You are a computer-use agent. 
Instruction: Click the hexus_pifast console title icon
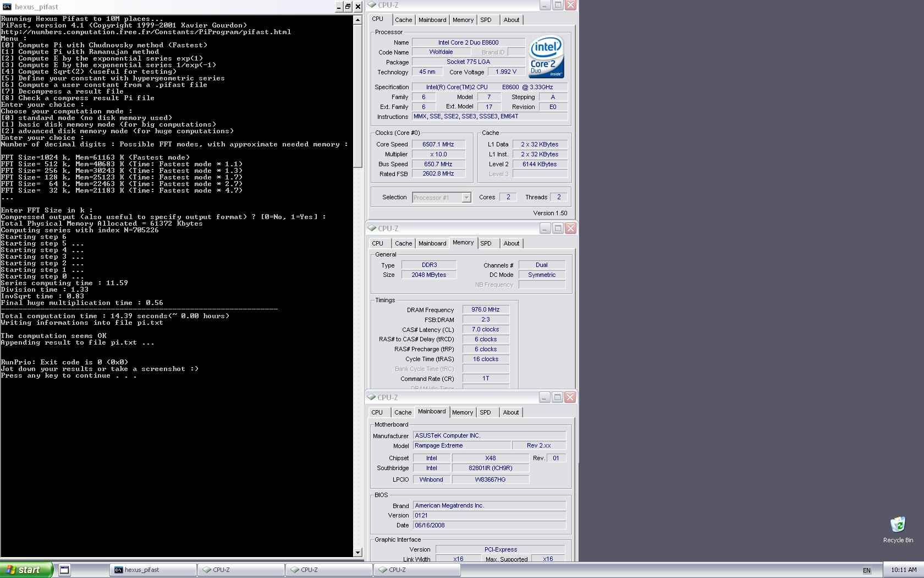(x=7, y=7)
